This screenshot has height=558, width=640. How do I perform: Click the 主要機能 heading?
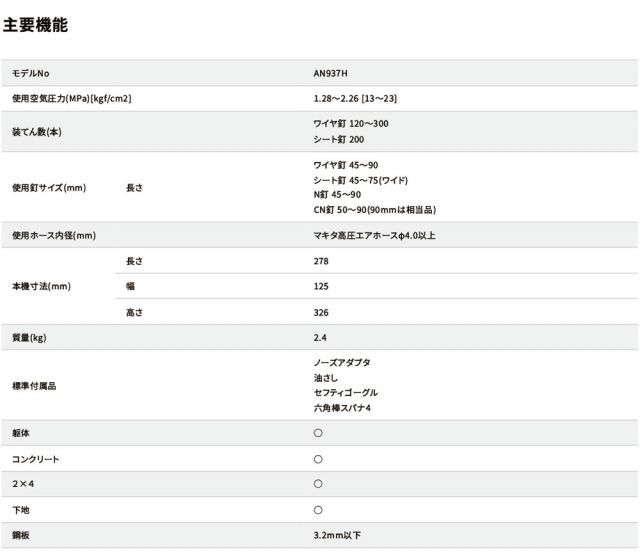[x=35, y=25]
